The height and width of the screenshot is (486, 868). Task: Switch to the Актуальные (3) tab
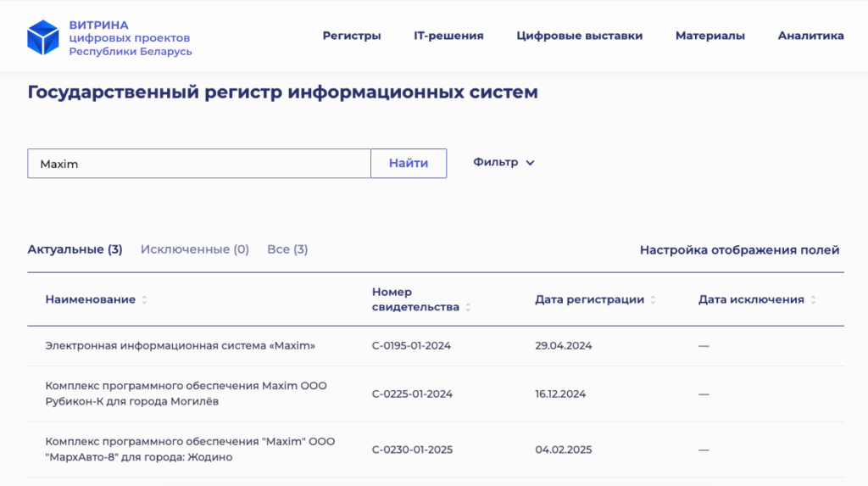[75, 249]
